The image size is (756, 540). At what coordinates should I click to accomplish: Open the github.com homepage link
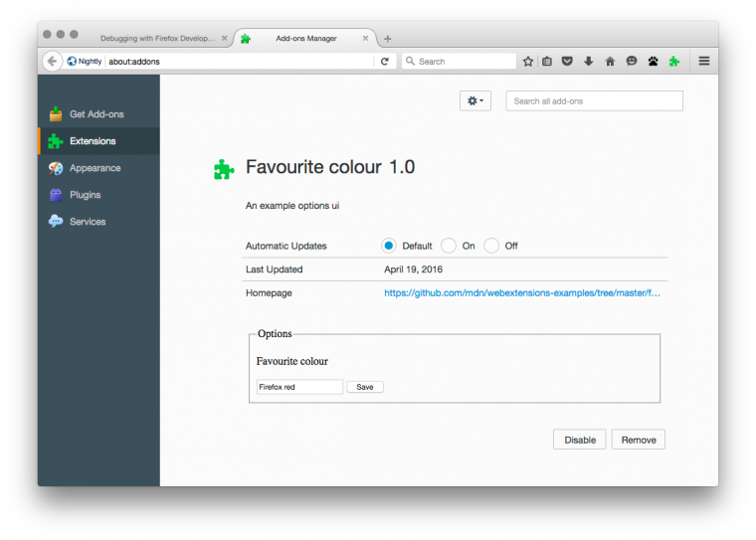pos(522,293)
